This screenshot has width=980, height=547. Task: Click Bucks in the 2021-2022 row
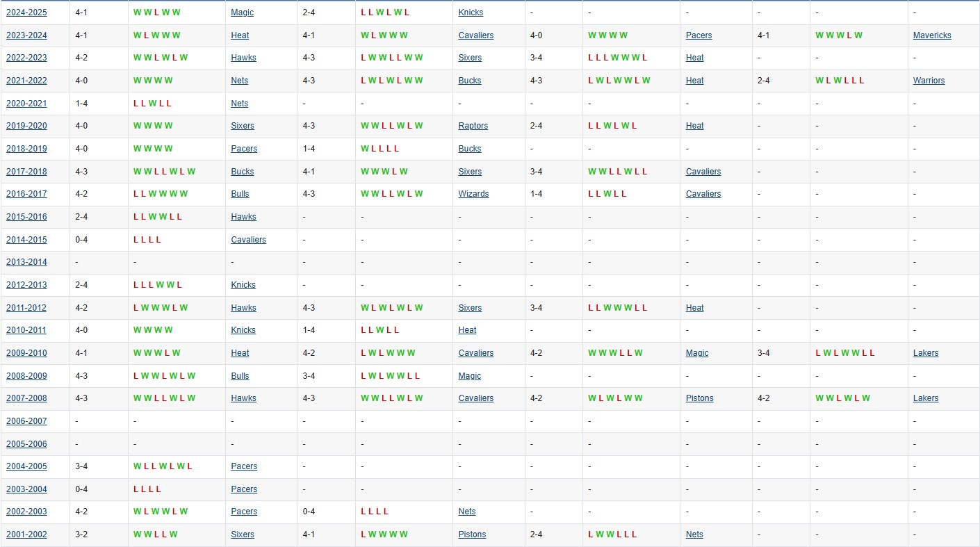click(469, 81)
